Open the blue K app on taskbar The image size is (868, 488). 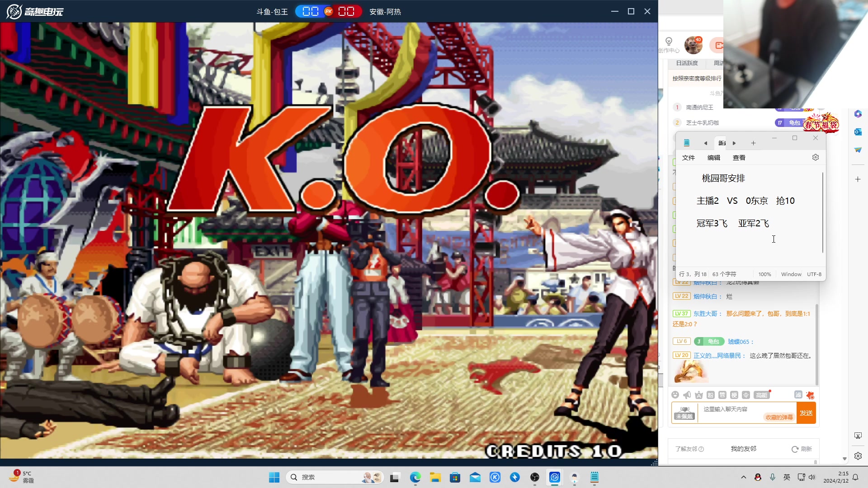coord(495,477)
